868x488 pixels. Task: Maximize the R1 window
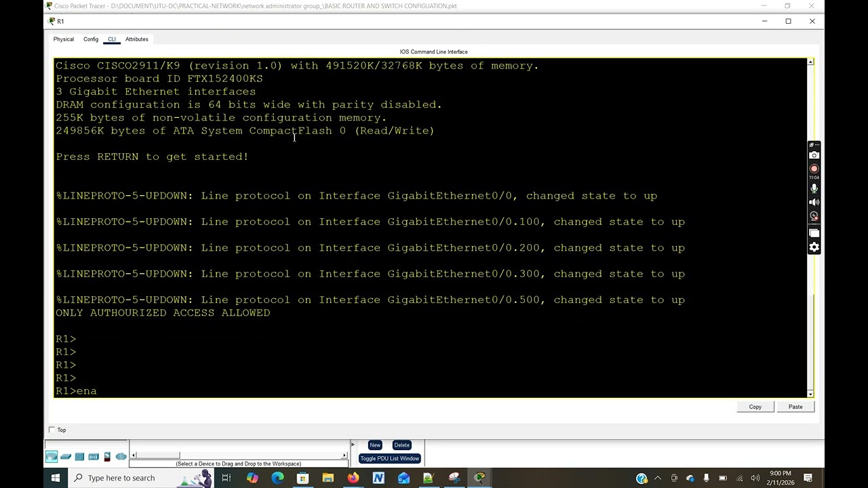tap(789, 21)
